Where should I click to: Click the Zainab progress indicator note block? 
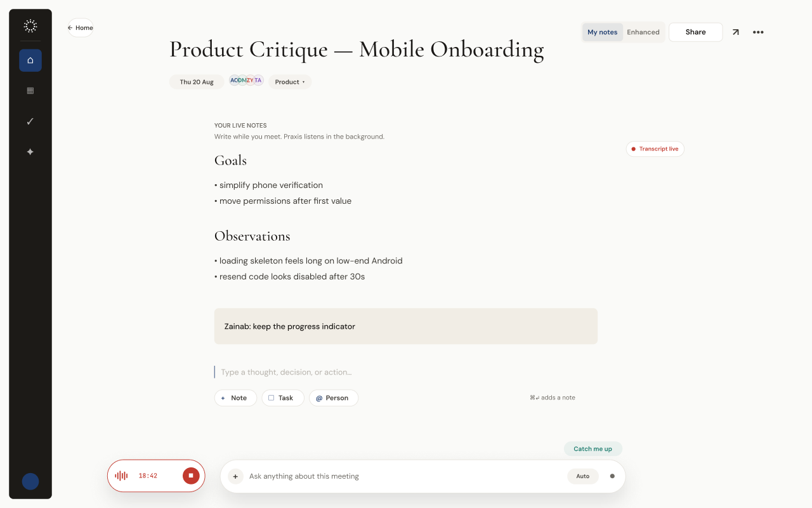coord(406,326)
